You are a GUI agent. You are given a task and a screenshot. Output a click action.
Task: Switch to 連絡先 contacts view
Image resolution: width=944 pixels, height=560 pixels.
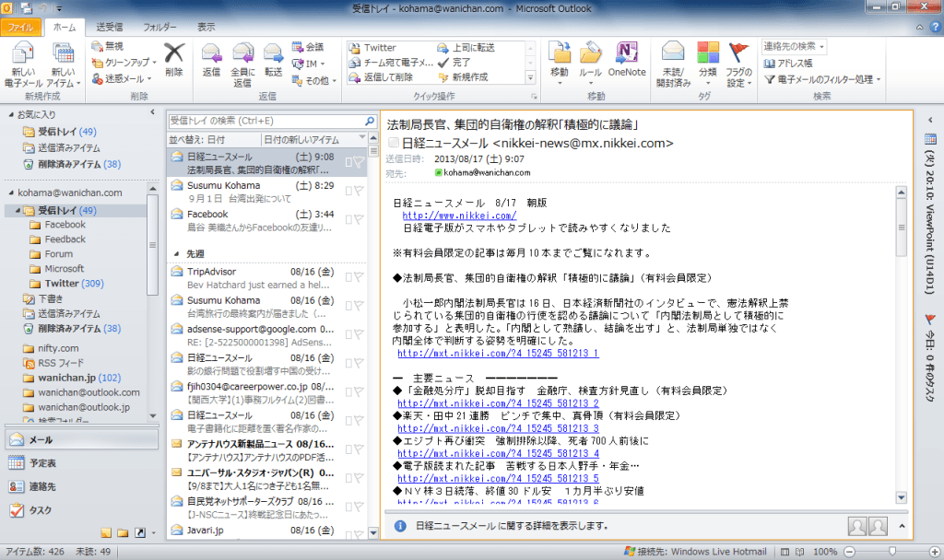pyautogui.click(x=82, y=486)
